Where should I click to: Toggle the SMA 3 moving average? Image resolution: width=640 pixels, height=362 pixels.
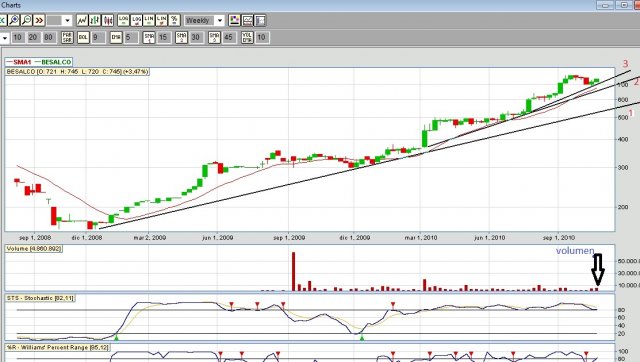tap(214, 38)
